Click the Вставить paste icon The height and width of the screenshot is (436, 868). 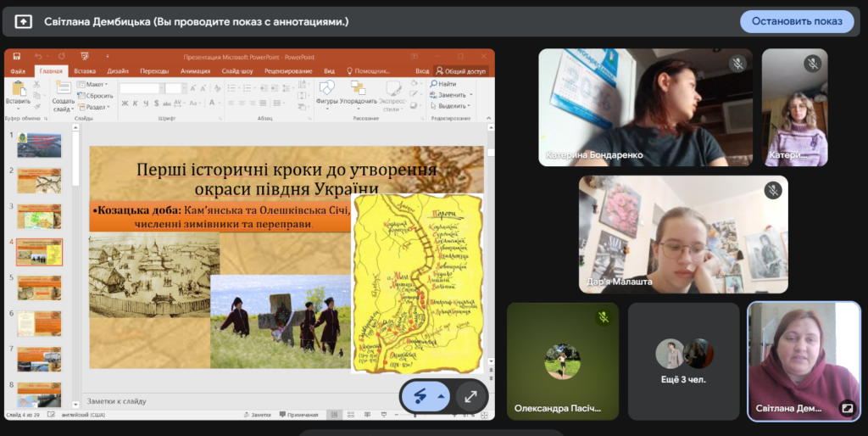click(18, 90)
